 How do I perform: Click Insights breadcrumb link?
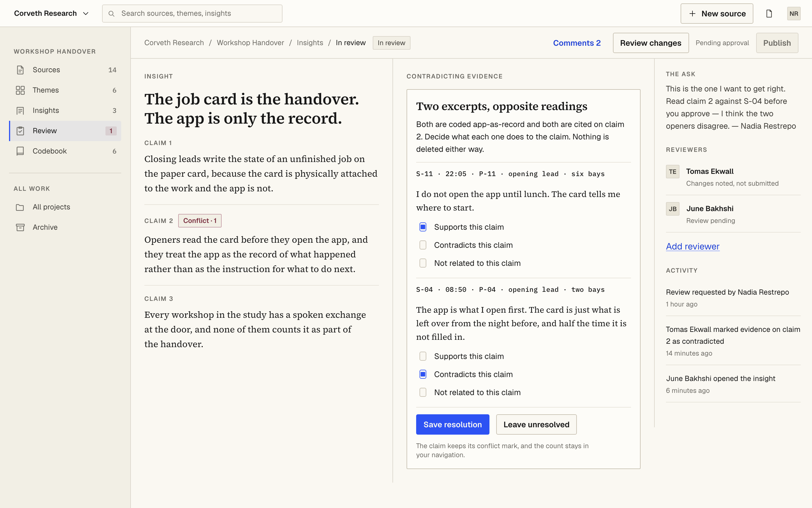(310, 43)
